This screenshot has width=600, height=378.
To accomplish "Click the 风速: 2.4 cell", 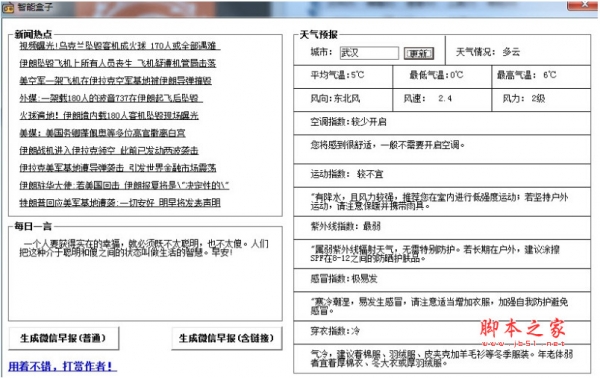I will click(x=442, y=100).
